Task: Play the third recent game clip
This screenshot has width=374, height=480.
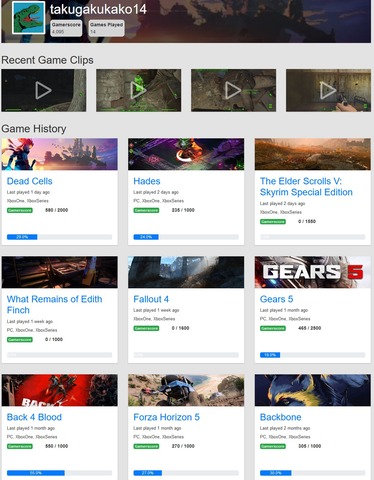Action: click(233, 90)
